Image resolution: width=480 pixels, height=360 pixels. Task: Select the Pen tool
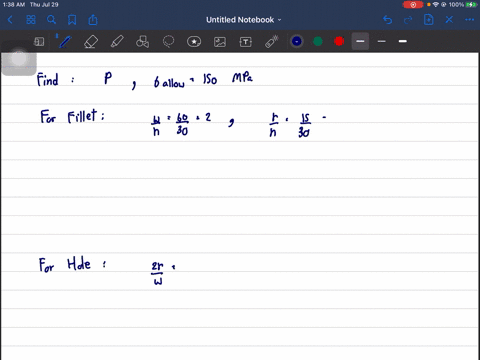(x=65, y=42)
